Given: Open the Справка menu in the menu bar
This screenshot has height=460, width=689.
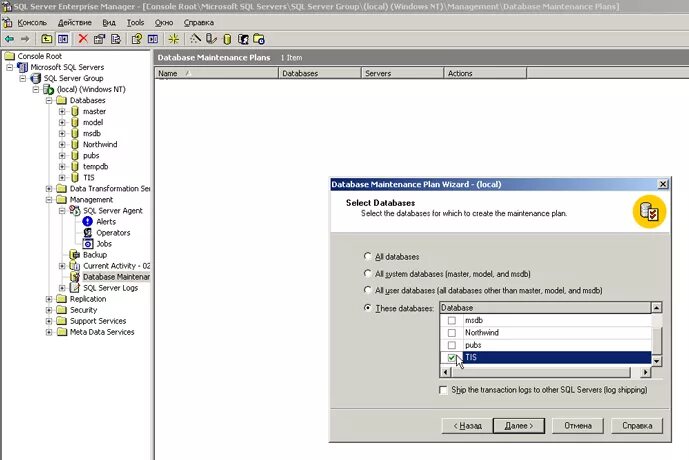Looking at the screenshot, I should click(x=199, y=22).
